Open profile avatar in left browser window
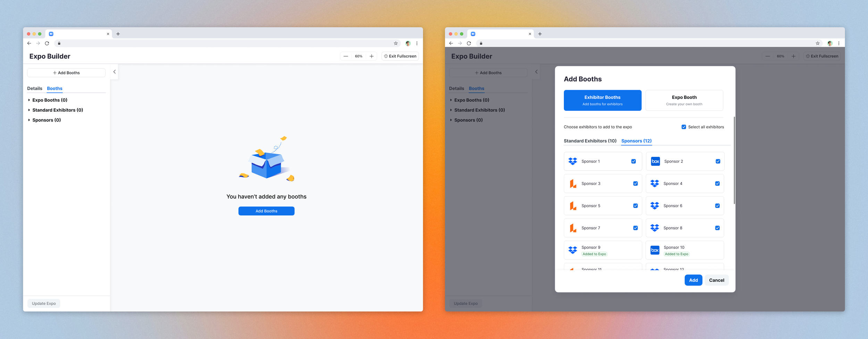 pos(408,43)
